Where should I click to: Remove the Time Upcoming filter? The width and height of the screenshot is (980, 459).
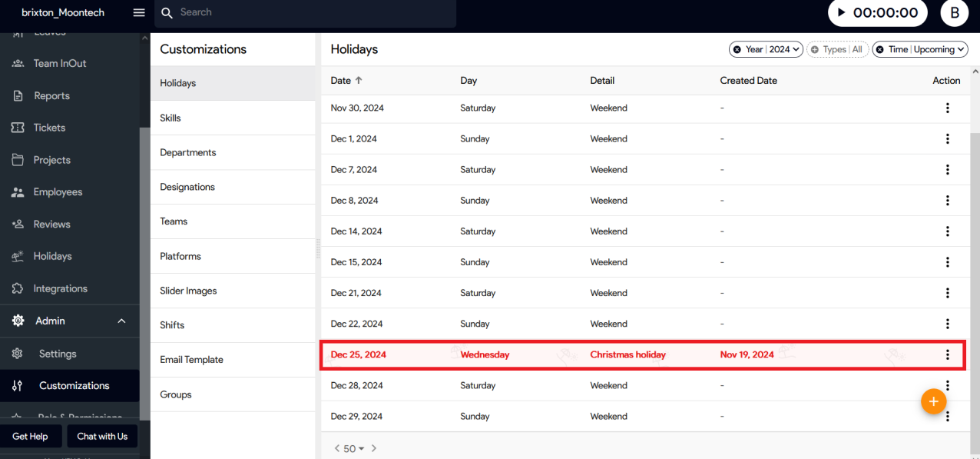pos(880,49)
